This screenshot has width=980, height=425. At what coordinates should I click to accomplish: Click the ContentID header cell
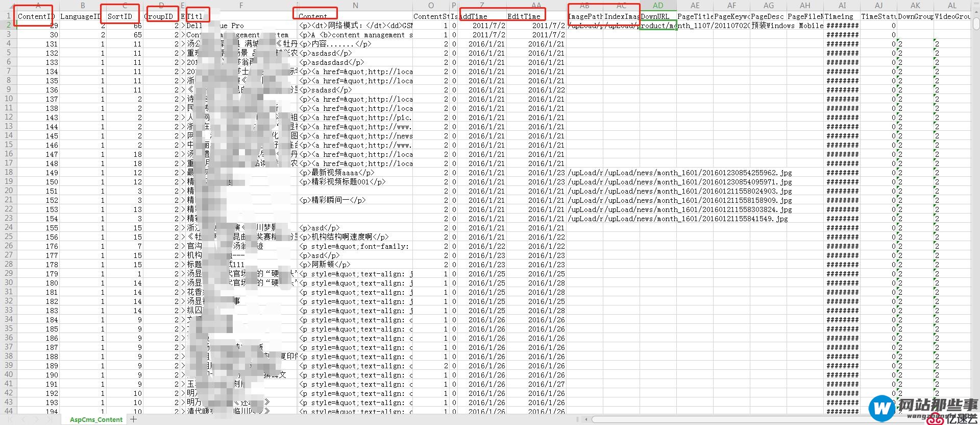38,16
